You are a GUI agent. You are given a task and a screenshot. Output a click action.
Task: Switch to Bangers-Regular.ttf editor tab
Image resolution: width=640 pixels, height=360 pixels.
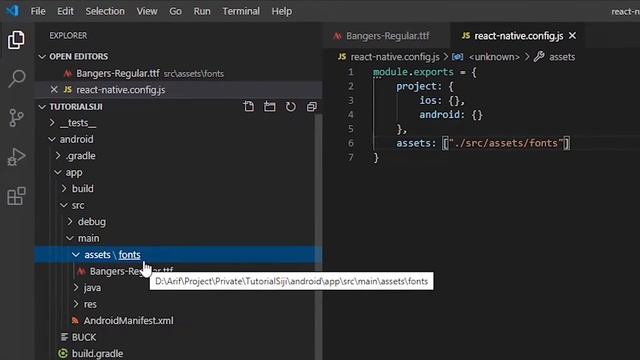(386, 36)
